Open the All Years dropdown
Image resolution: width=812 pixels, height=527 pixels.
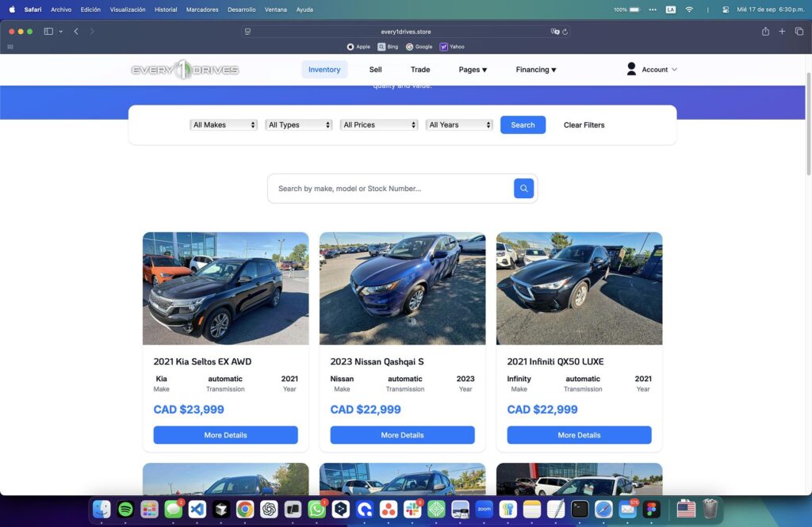pos(459,125)
